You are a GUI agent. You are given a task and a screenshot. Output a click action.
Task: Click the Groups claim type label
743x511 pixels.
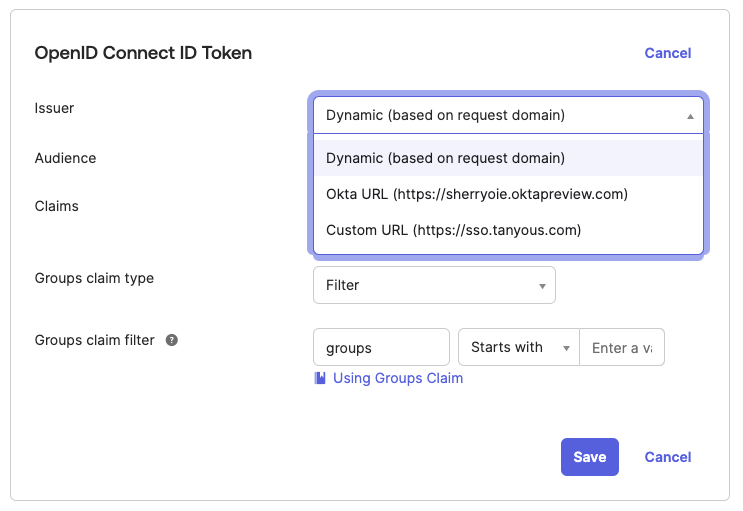tap(94, 278)
